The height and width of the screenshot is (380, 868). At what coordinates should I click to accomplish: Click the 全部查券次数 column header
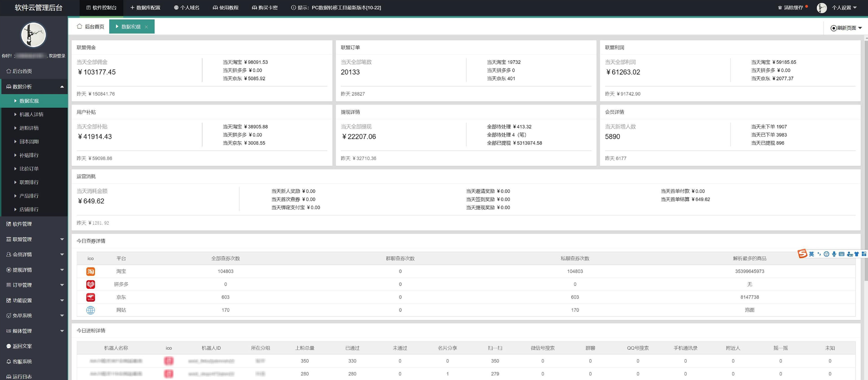[x=226, y=258]
